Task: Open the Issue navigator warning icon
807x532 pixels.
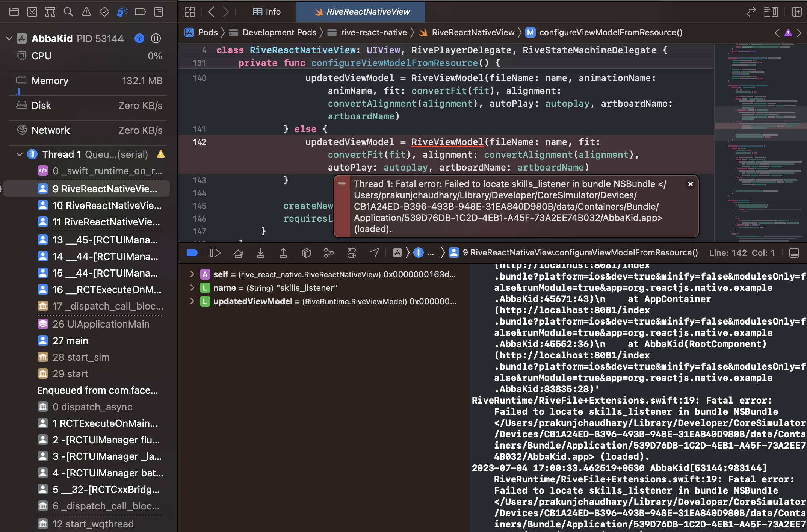Action: [86, 12]
